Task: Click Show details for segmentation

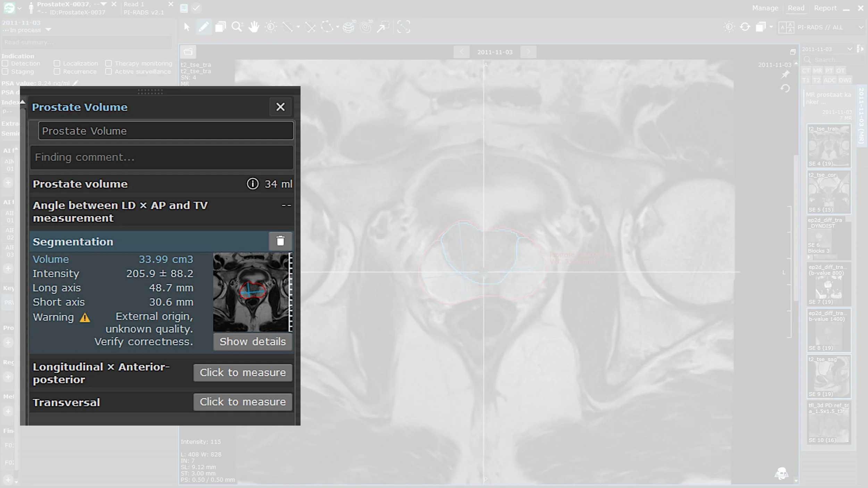Action: pos(252,342)
